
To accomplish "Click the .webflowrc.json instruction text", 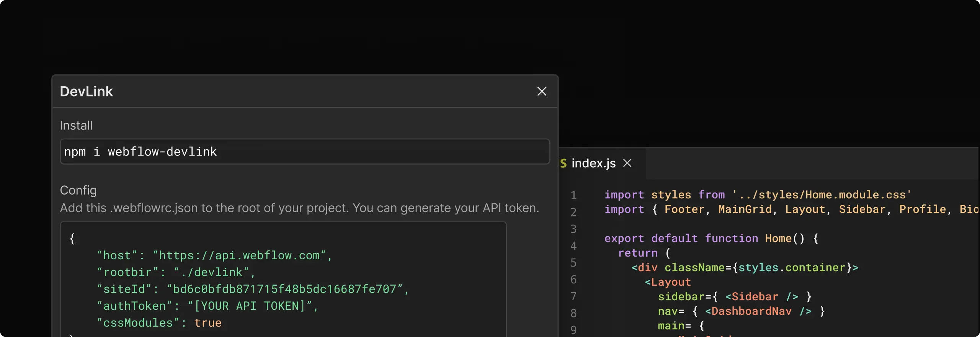I will pos(299,208).
